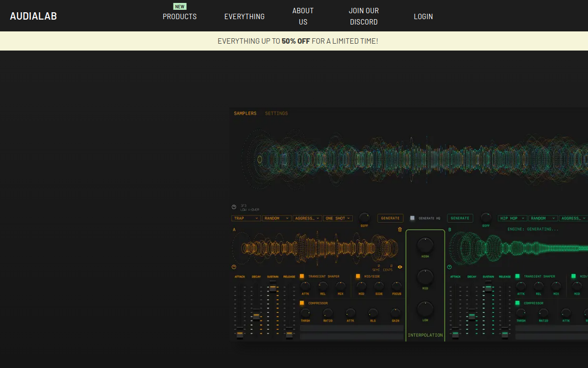Click the orange RELEASE fader in sampler A

(289, 335)
